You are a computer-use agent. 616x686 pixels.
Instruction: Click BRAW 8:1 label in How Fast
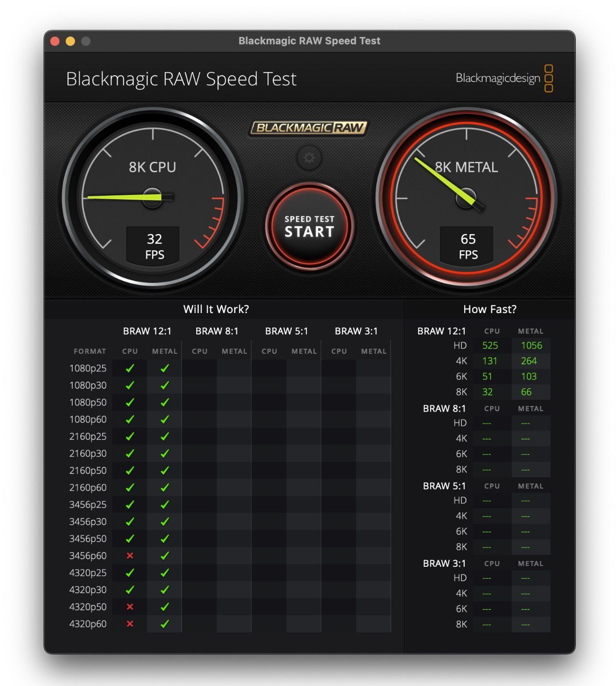pyautogui.click(x=444, y=409)
